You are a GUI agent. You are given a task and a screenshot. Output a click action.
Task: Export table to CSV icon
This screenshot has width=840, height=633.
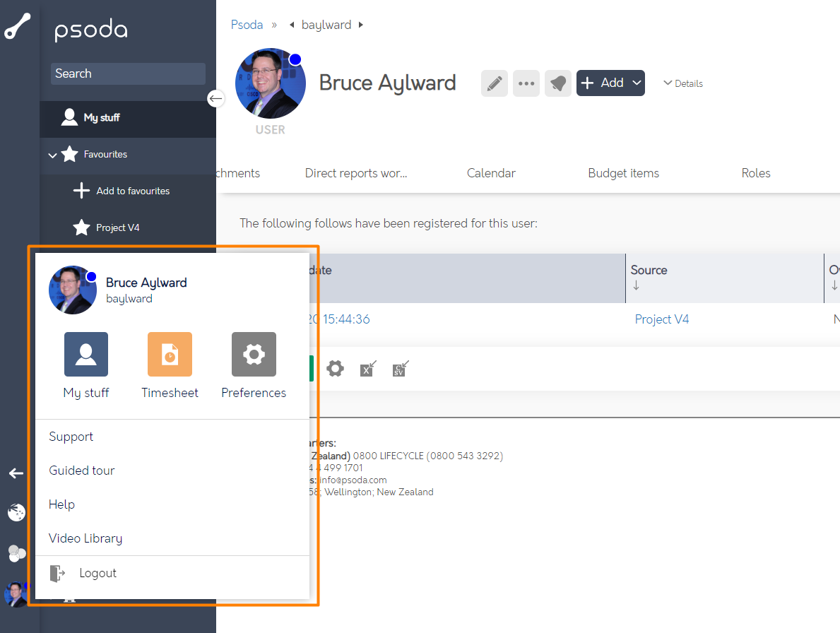pos(401,369)
